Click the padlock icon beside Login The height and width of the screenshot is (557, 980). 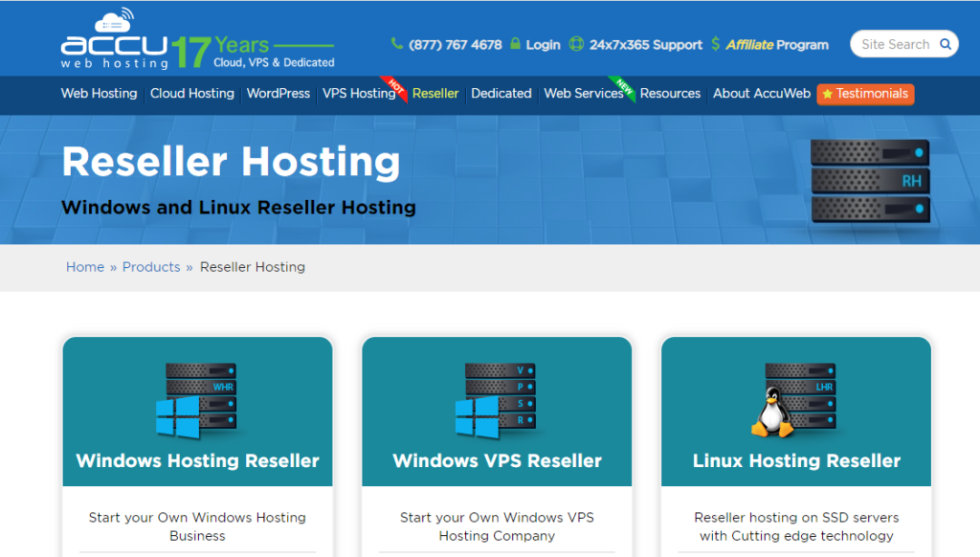(x=515, y=44)
